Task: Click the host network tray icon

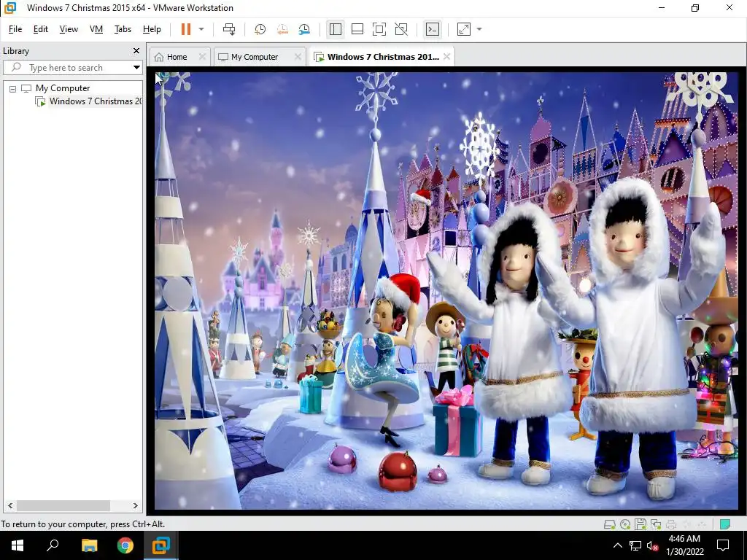Action: pos(635,545)
